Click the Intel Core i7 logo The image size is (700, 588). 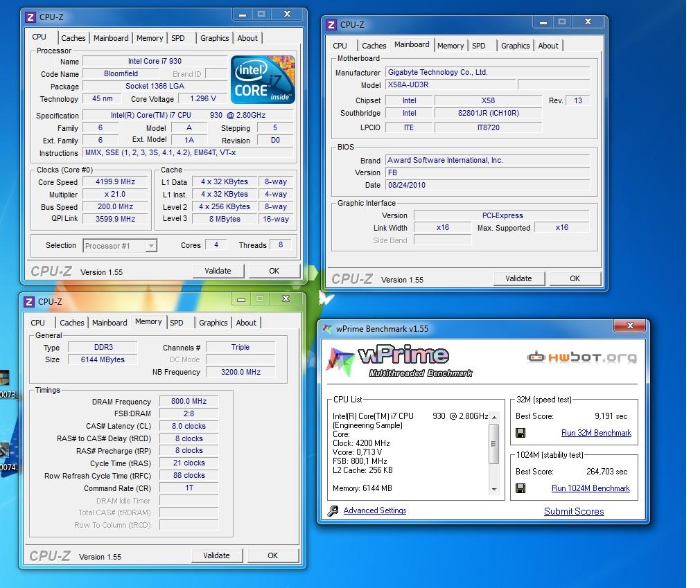[x=263, y=80]
